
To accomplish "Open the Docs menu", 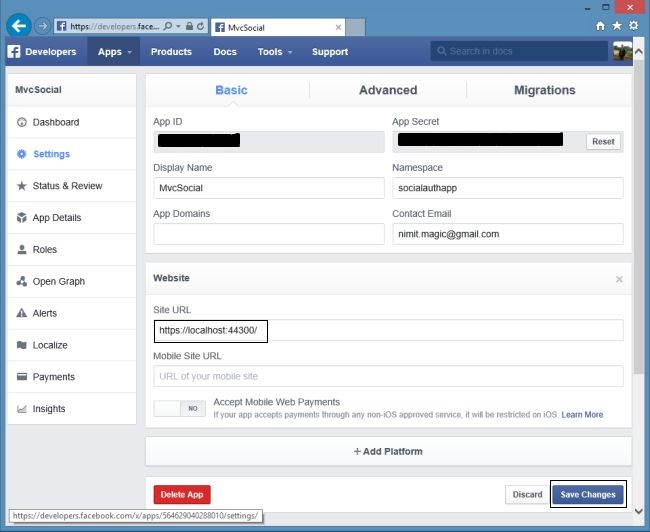I will tap(225, 52).
